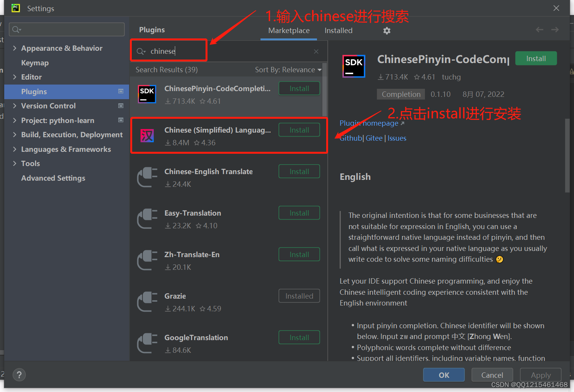
Task: Clear plugin search with the X icon
Action: click(316, 51)
